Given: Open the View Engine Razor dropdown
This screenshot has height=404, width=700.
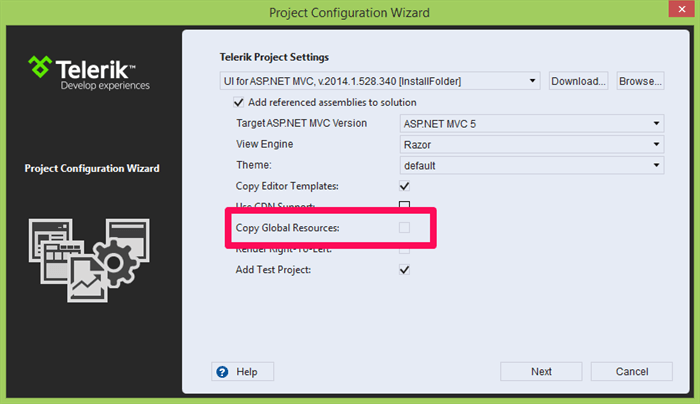Looking at the screenshot, I should click(531, 145).
